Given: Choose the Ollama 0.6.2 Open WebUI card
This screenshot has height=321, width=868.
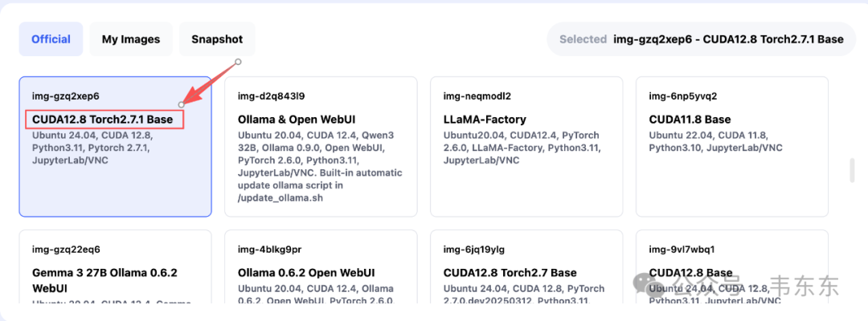Looking at the screenshot, I should 321,267.
